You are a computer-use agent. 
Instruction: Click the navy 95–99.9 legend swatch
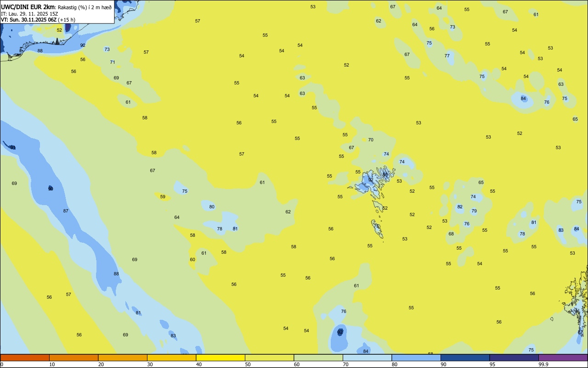click(x=514, y=357)
